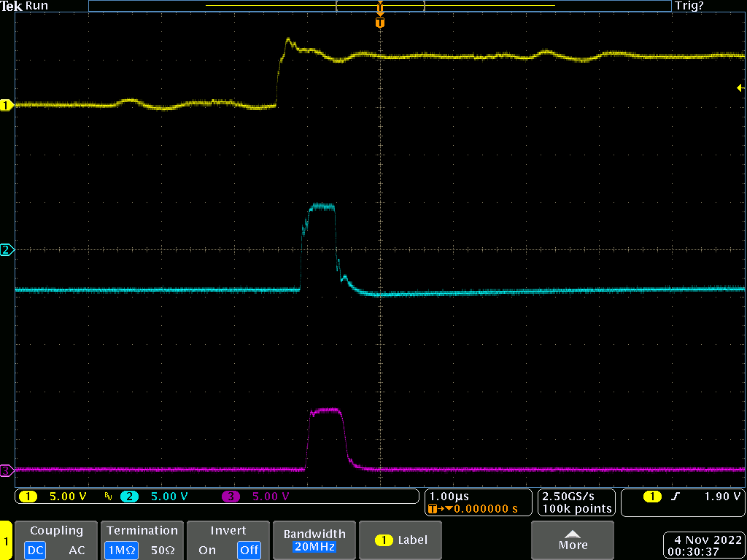
Task: Switch coupling to AC
Action: (x=77, y=550)
